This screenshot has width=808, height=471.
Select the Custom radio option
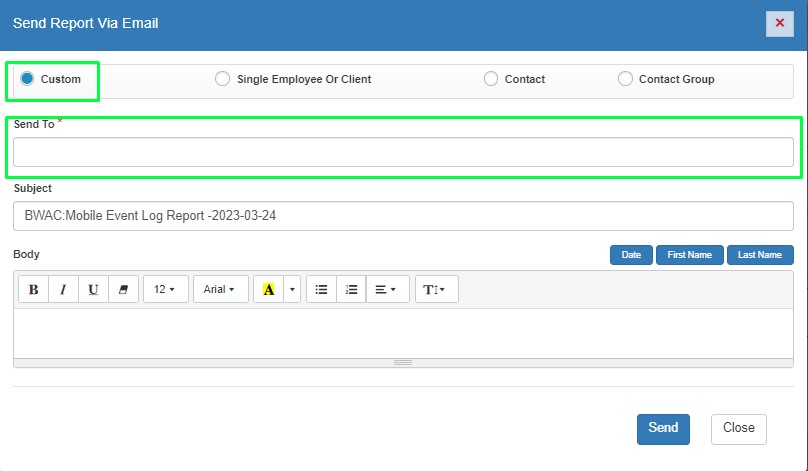pyautogui.click(x=28, y=79)
